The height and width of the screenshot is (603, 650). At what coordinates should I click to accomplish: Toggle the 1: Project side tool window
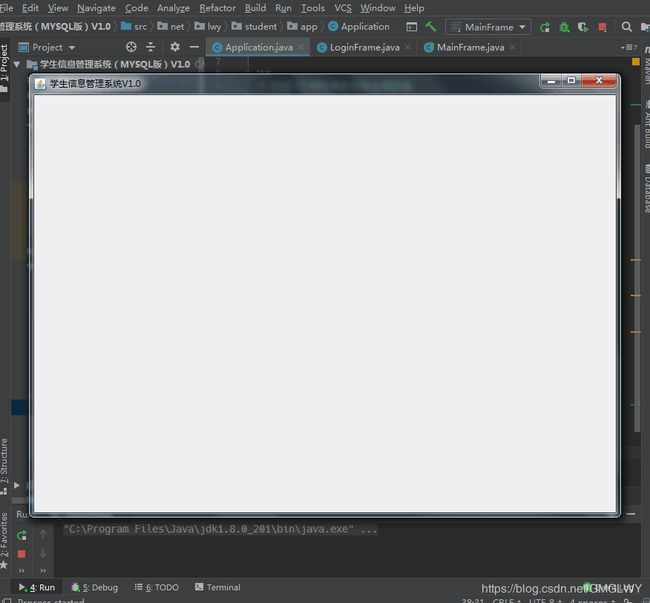click(x=4, y=67)
